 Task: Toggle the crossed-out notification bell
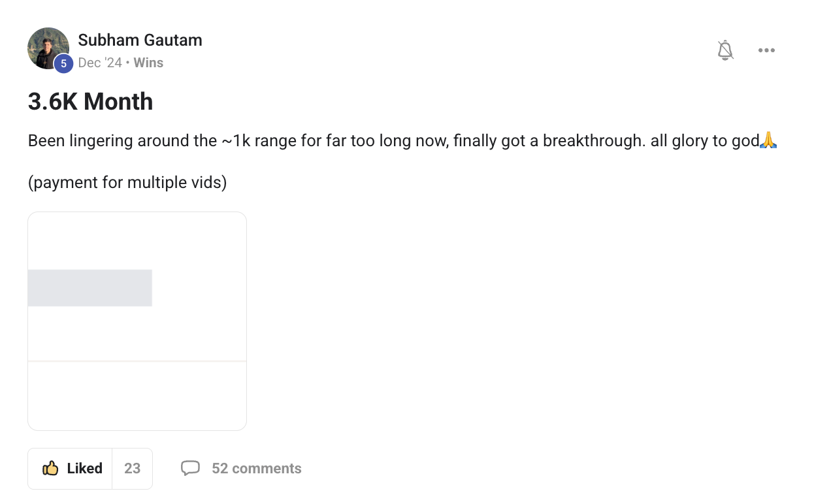pyautogui.click(x=725, y=50)
